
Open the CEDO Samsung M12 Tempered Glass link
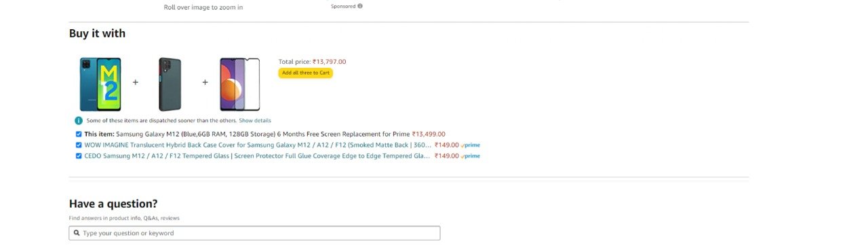point(257,156)
